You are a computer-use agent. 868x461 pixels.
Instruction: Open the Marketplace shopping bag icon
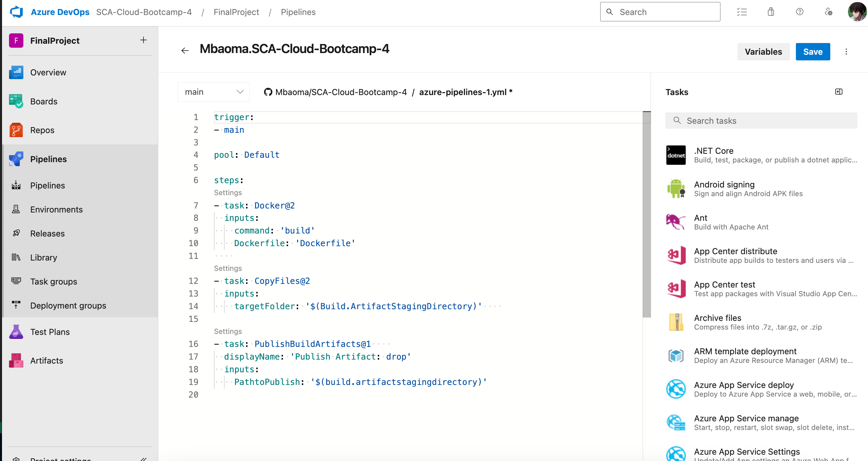(x=771, y=12)
